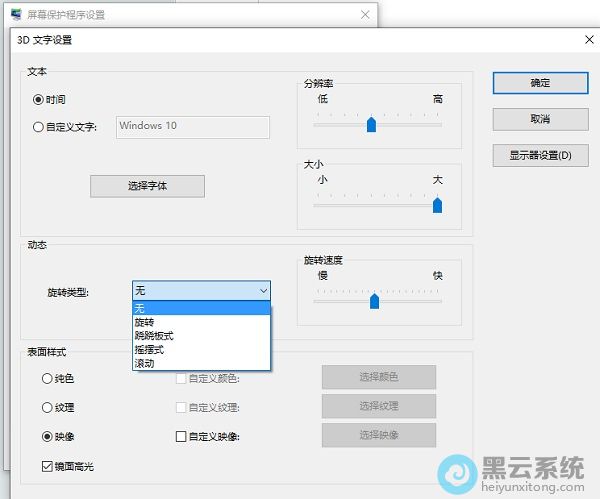Click the 大小 slider thumb

coord(437,205)
